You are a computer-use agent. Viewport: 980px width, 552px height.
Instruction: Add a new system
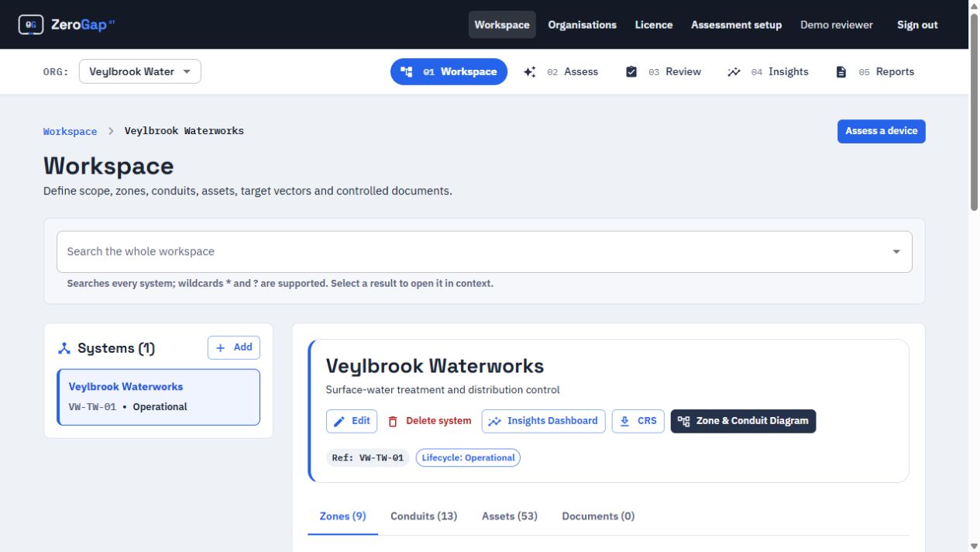234,348
